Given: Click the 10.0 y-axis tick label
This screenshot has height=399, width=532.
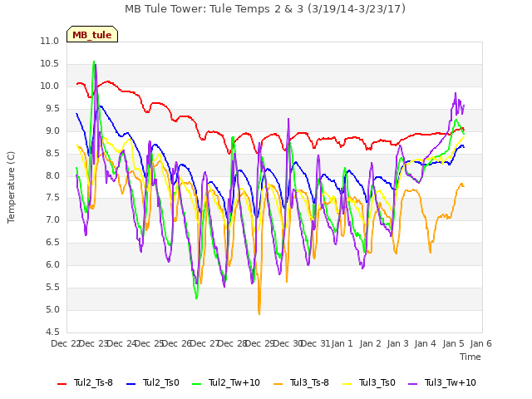Looking at the screenshot, I should 50,86.
